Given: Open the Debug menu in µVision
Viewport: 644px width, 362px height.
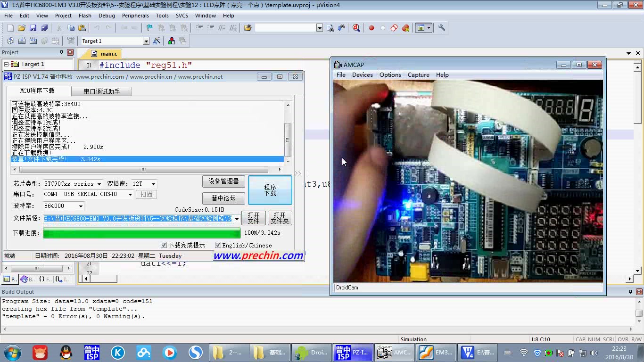Looking at the screenshot, I should click(x=107, y=16).
